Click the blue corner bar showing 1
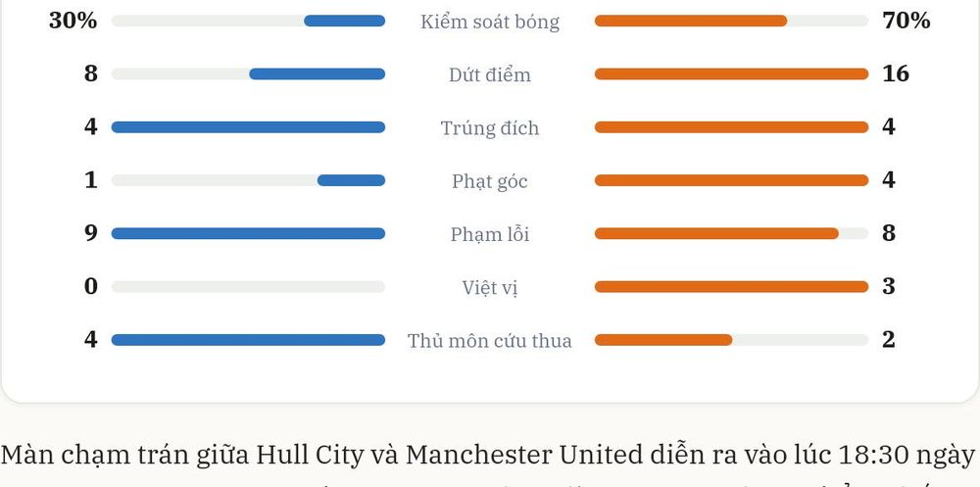This screenshot has height=487, width=980. point(351,180)
